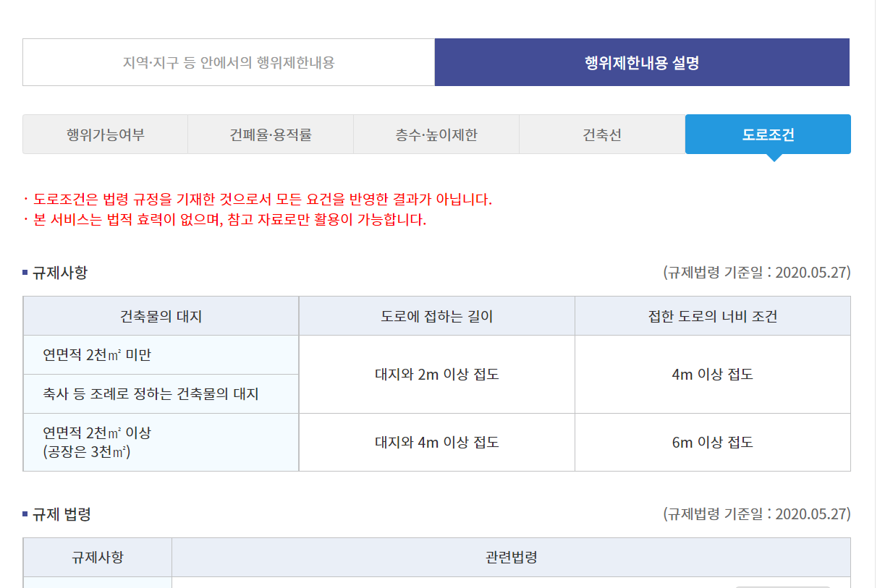Click the 규제사항 header in the 규제 법령 table
This screenshot has height=588, width=893.
pos(97,558)
